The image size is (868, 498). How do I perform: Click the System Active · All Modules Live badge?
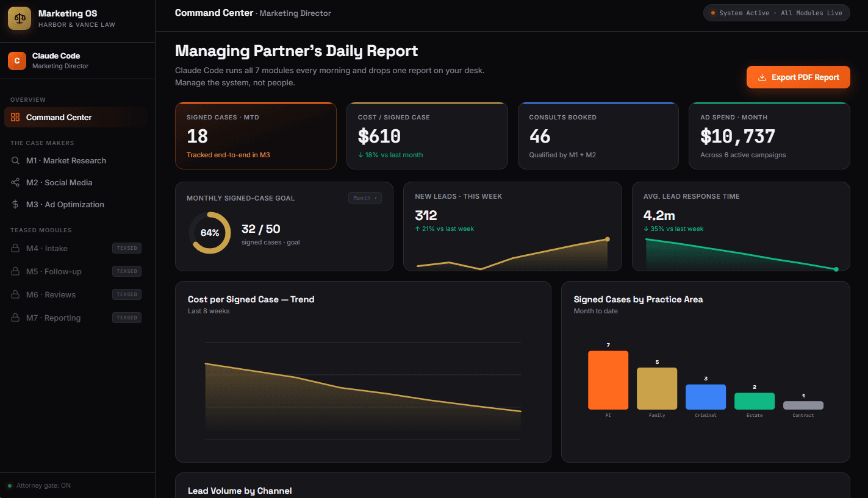click(x=777, y=13)
